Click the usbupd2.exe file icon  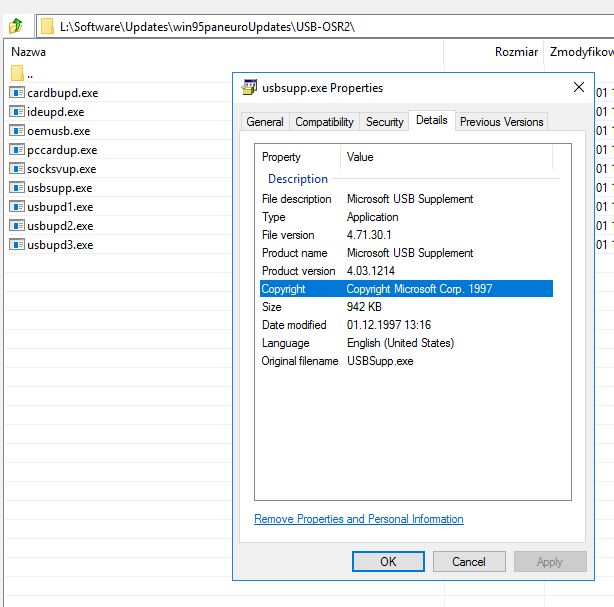17,226
